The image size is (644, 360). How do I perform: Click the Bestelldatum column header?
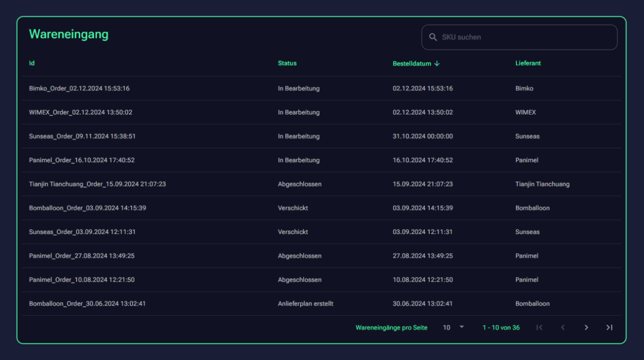pyautogui.click(x=412, y=64)
